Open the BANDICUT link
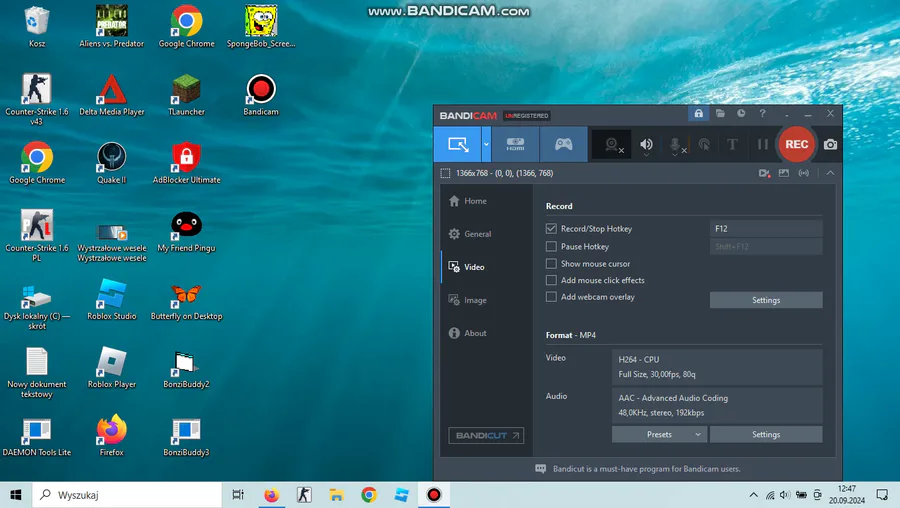Screen dimensions: 900x508 [x=486, y=436]
